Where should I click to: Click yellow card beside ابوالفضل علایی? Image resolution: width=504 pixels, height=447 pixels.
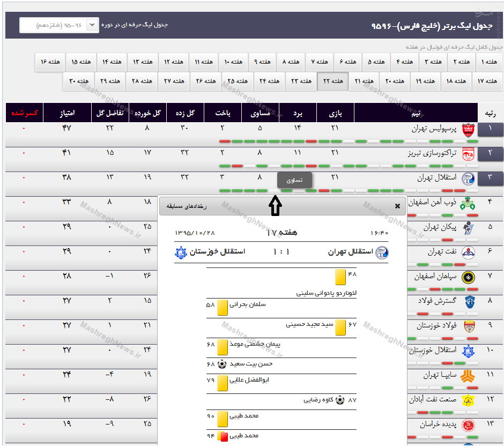(223, 383)
